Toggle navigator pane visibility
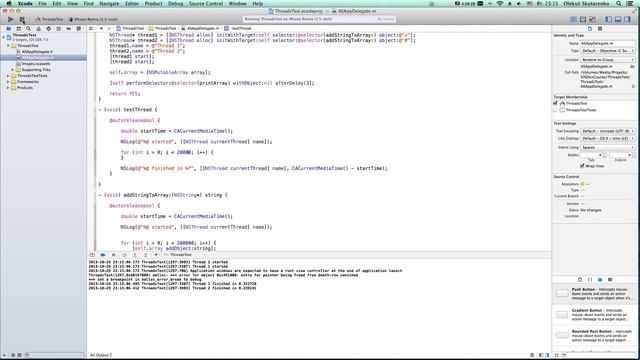 609,19
